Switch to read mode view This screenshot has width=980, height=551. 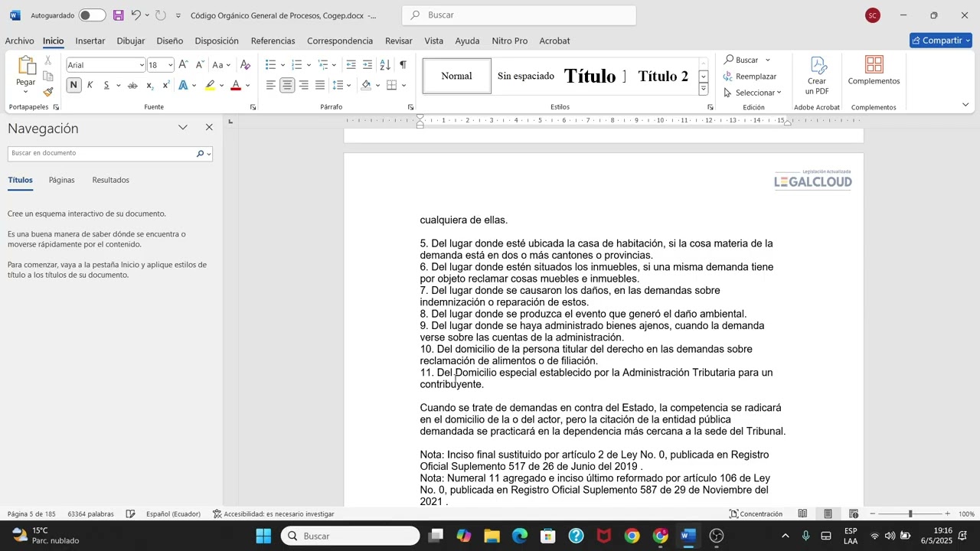[802, 514]
